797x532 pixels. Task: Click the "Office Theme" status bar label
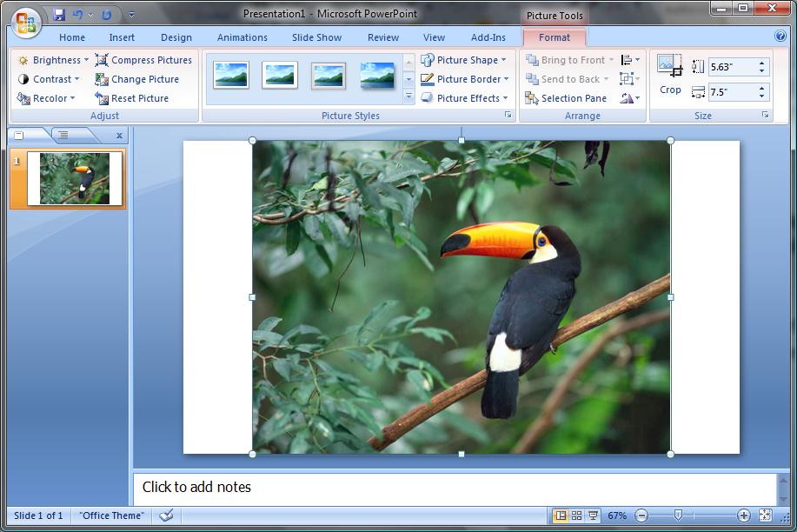tap(112, 515)
